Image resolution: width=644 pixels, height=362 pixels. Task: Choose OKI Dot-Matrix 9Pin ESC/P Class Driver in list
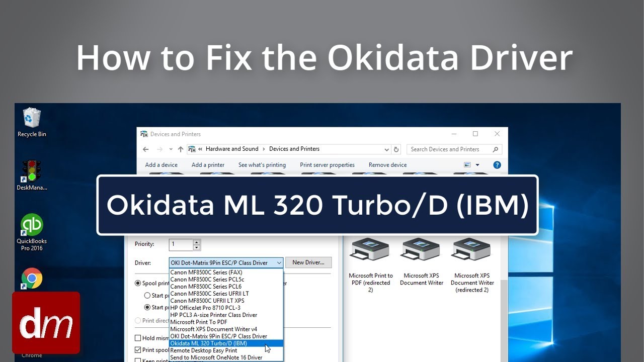pyautogui.click(x=226, y=336)
